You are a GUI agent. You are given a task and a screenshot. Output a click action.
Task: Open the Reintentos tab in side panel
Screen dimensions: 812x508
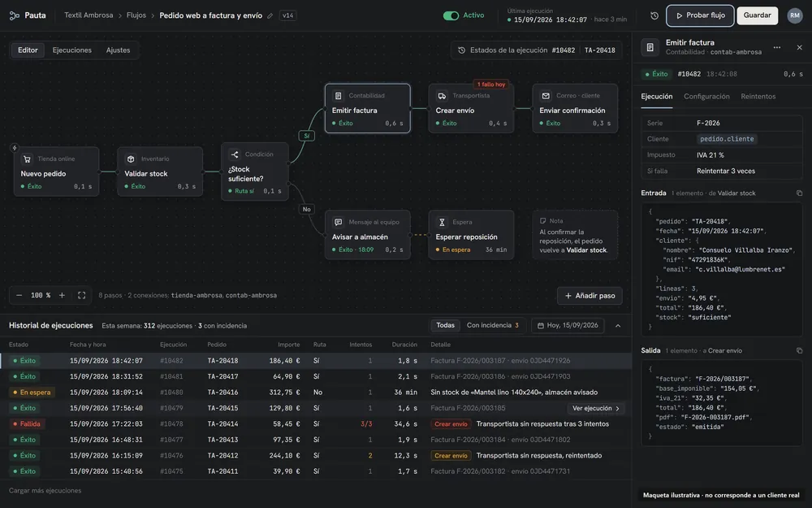tap(758, 97)
